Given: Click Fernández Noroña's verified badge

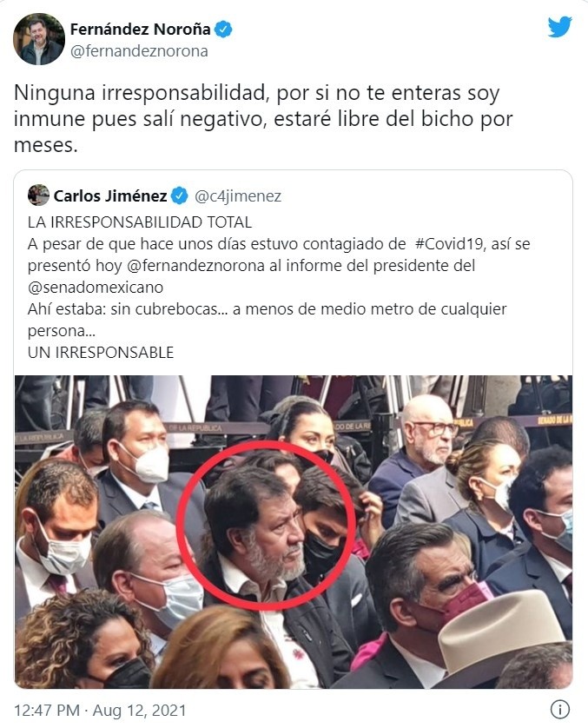Looking at the screenshot, I should (x=224, y=30).
